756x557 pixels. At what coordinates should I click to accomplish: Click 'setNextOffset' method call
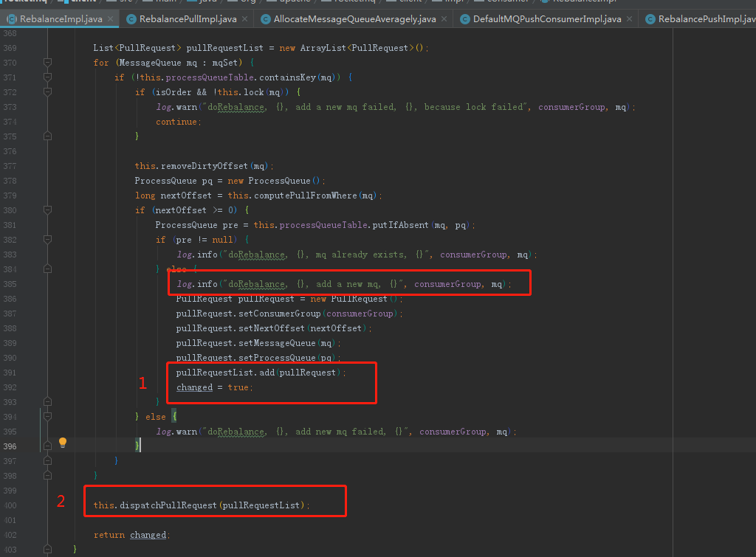click(272, 328)
